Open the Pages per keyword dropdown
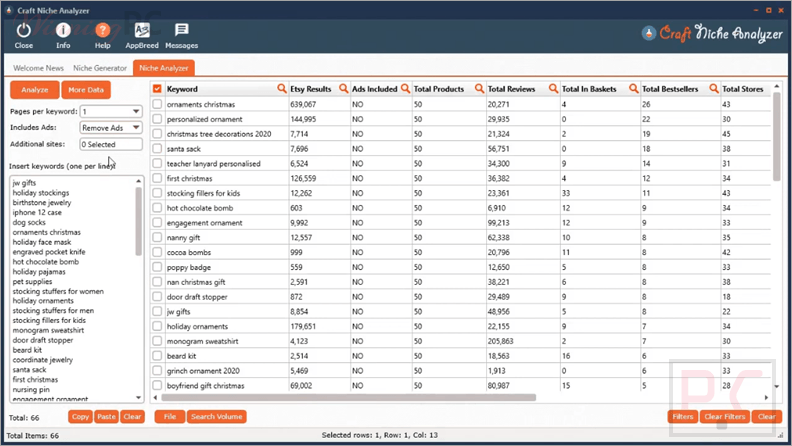 pyautogui.click(x=111, y=111)
